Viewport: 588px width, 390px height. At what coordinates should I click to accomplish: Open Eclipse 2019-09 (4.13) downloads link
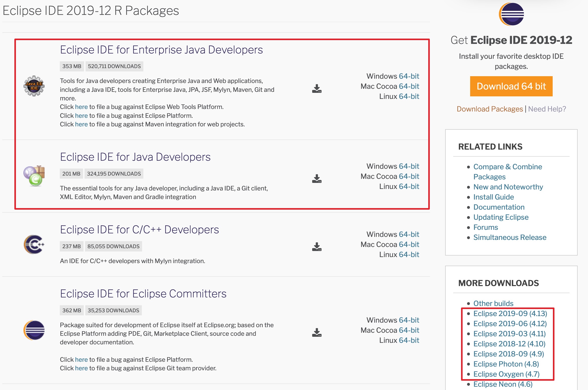pos(510,314)
